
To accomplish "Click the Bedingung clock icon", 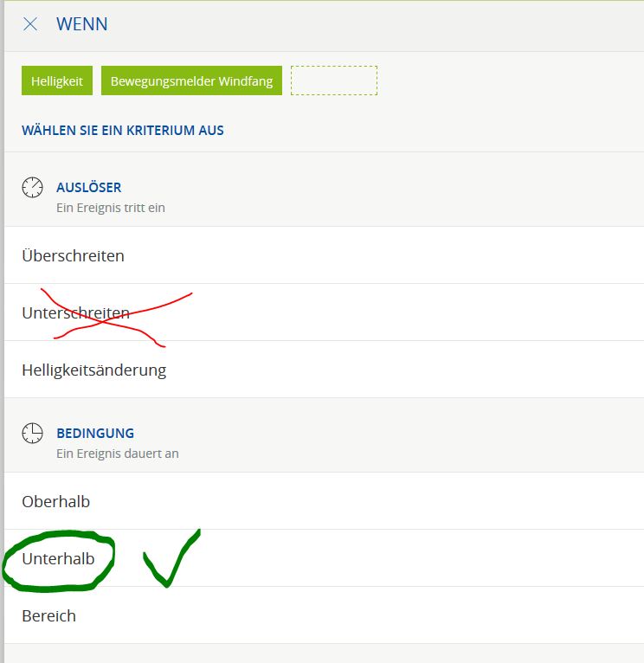I will pos(32,434).
